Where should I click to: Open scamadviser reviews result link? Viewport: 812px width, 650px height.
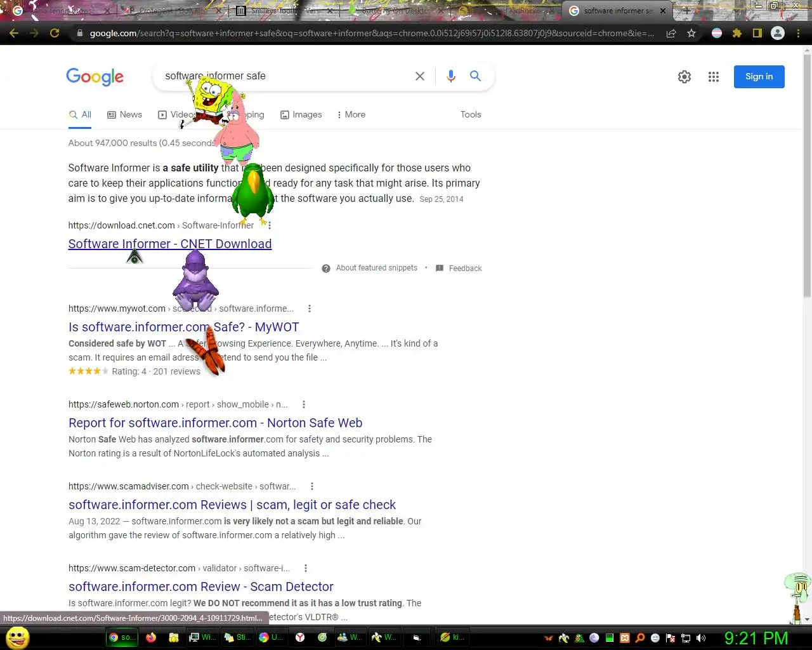pos(232,505)
